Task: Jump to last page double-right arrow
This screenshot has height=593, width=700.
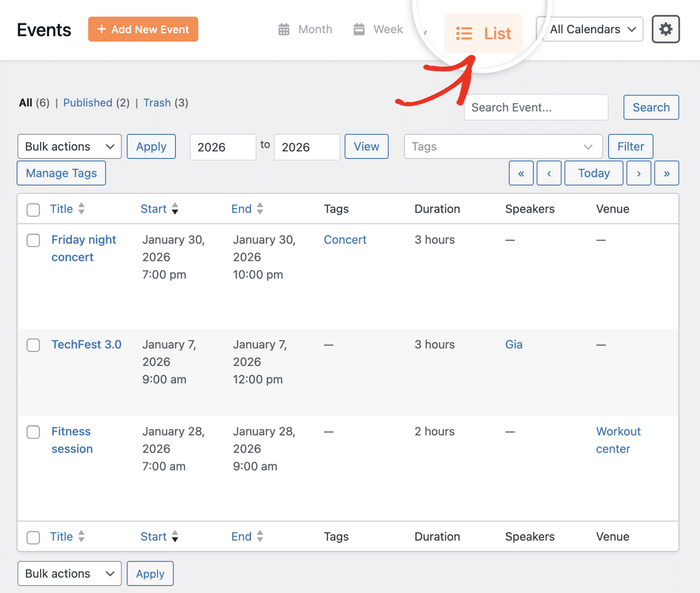Action: pyautogui.click(x=666, y=173)
